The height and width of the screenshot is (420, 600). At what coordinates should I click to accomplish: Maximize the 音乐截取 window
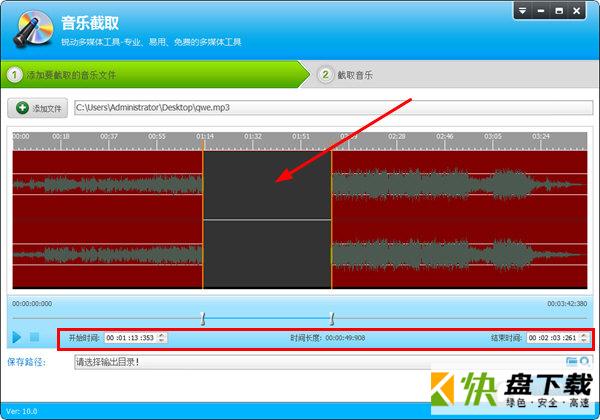[x=559, y=11]
